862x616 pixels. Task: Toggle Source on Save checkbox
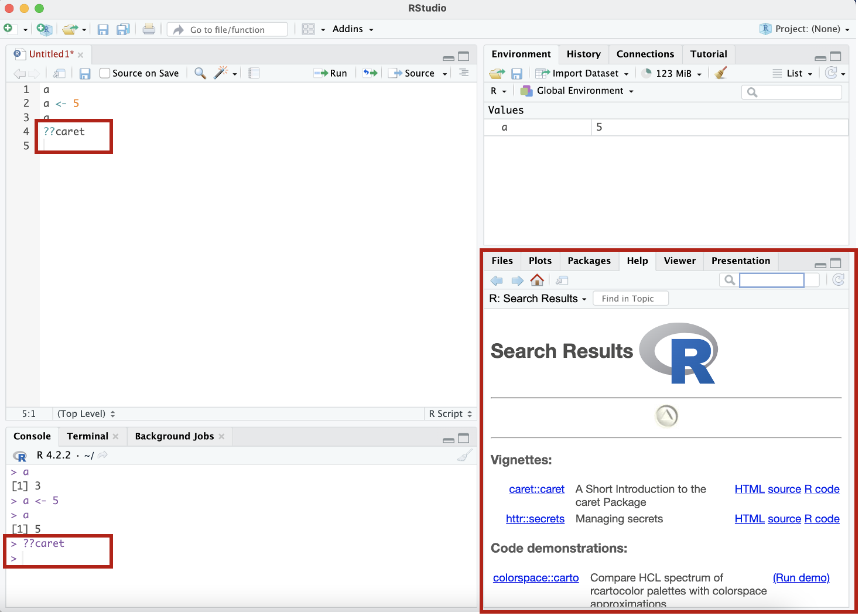tap(105, 73)
